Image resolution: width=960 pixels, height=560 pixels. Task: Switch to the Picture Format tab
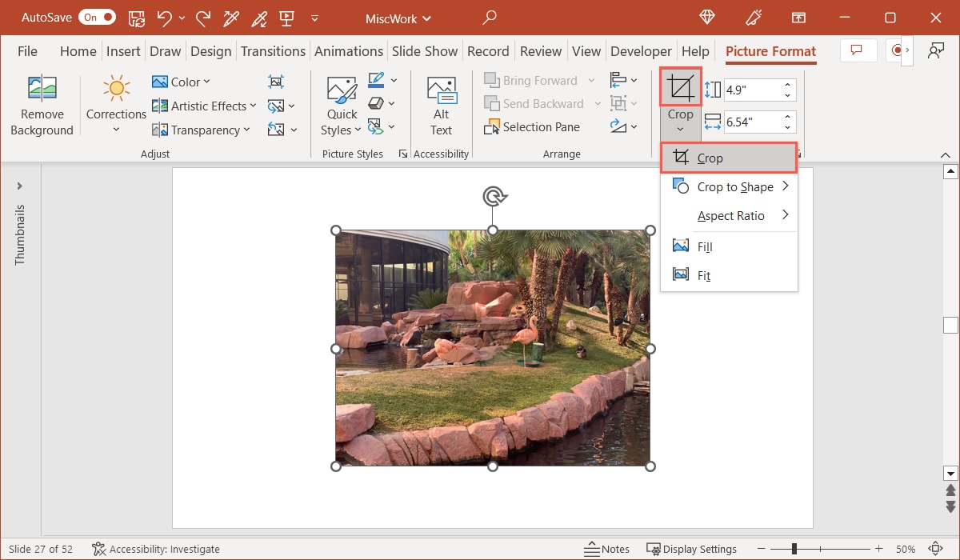coord(770,50)
